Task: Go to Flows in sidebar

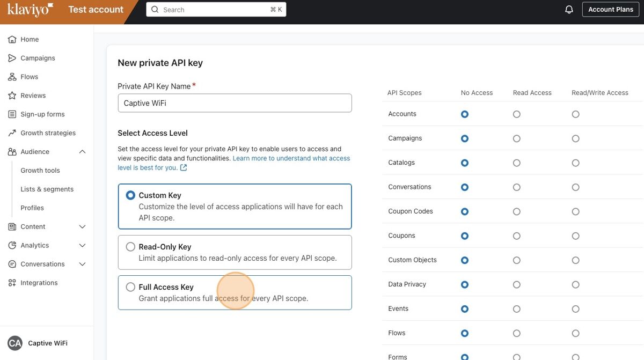Action: click(29, 77)
